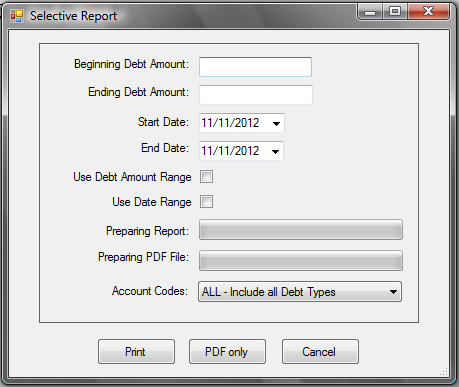The image size is (459, 387).
Task: Click the 'Use Date Range' label text
Action: click(152, 202)
